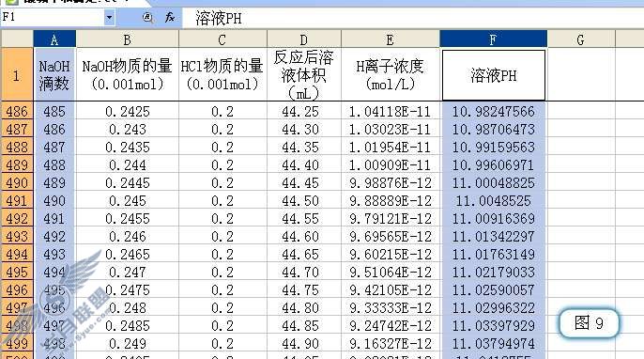Click cell with value 44.25
This screenshot has height=359, width=644.
click(304, 111)
